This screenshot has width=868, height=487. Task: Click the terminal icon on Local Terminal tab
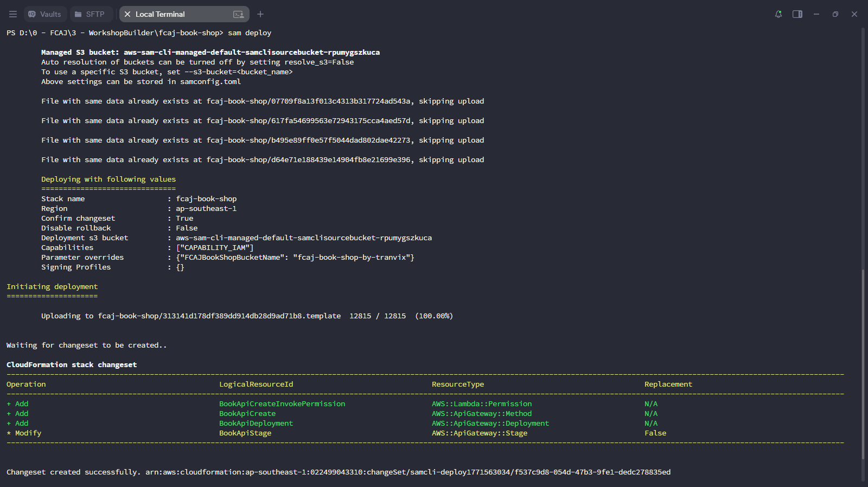click(x=238, y=14)
